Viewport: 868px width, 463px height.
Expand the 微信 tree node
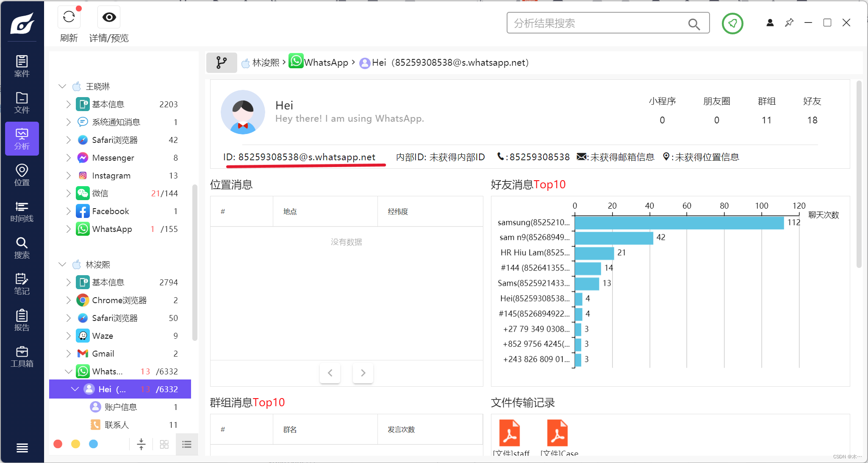pos(68,193)
